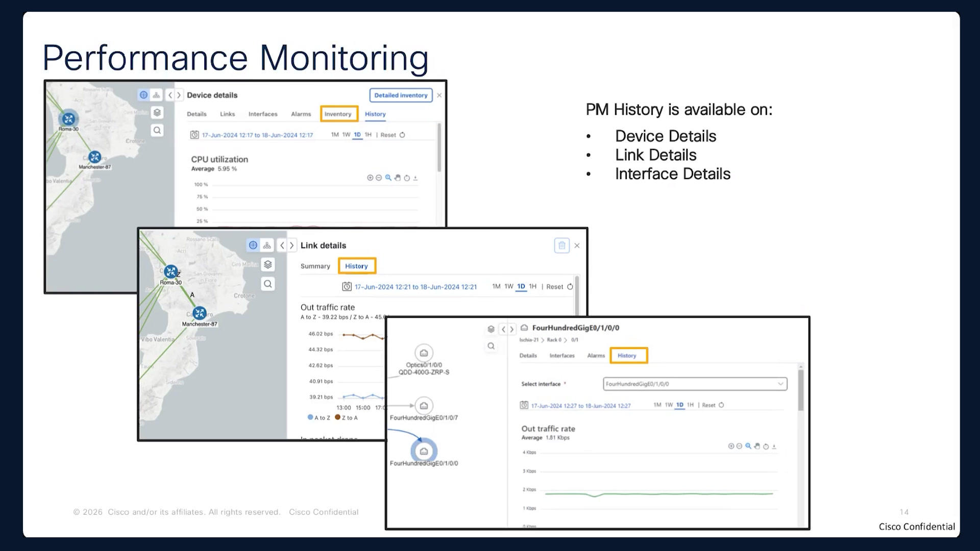Close the Link details panel
The image size is (980, 551).
(x=577, y=245)
